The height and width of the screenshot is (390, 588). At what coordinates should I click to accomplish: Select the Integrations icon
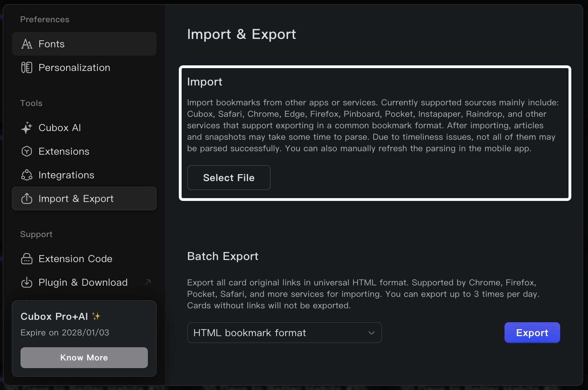point(26,175)
